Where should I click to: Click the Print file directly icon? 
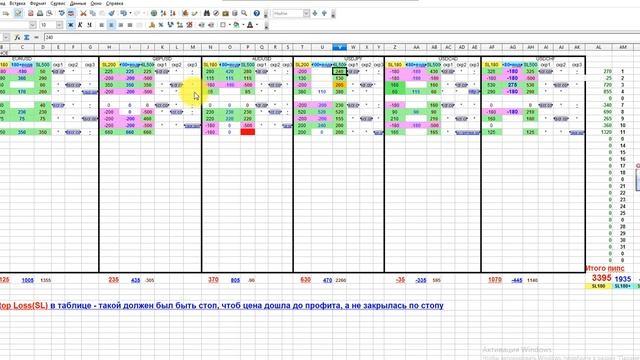tap(40, 13)
